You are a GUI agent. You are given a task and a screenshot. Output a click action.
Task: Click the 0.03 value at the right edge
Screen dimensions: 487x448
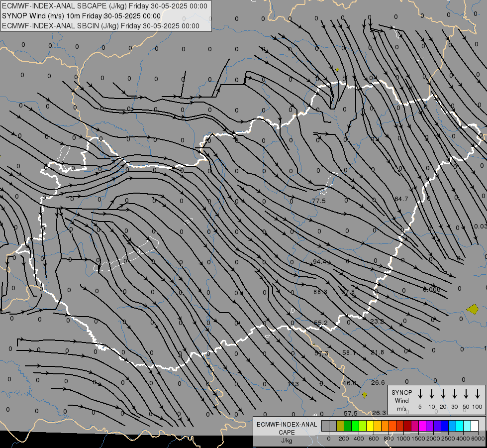point(481,226)
